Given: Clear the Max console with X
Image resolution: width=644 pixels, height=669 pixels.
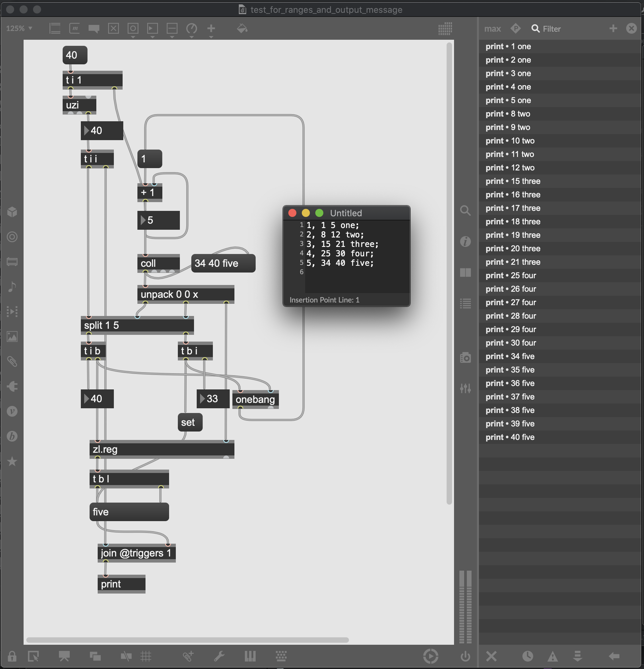Looking at the screenshot, I should click(491, 656).
